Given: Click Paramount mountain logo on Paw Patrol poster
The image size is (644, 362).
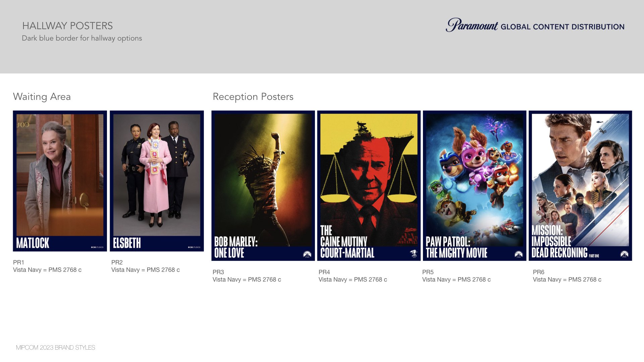Looking at the screenshot, I should coord(519,254).
